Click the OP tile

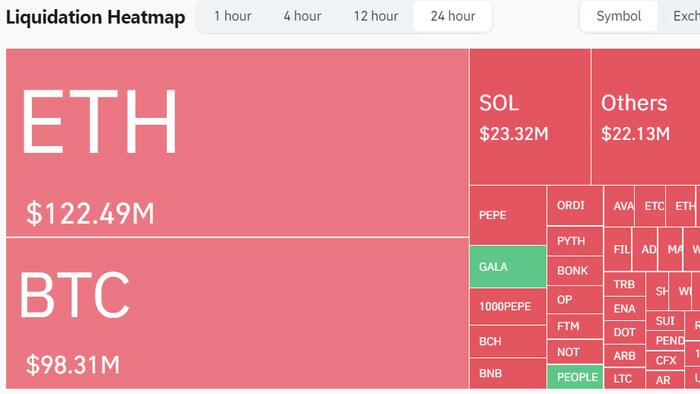click(x=575, y=299)
